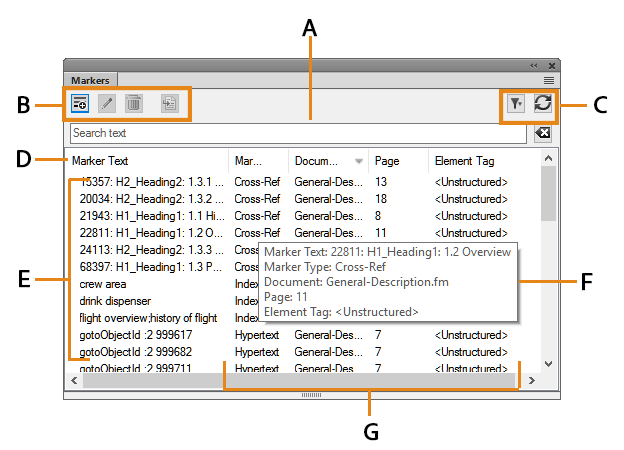Toggle sort arrow on Document column
624x450 pixels.
[359, 161]
